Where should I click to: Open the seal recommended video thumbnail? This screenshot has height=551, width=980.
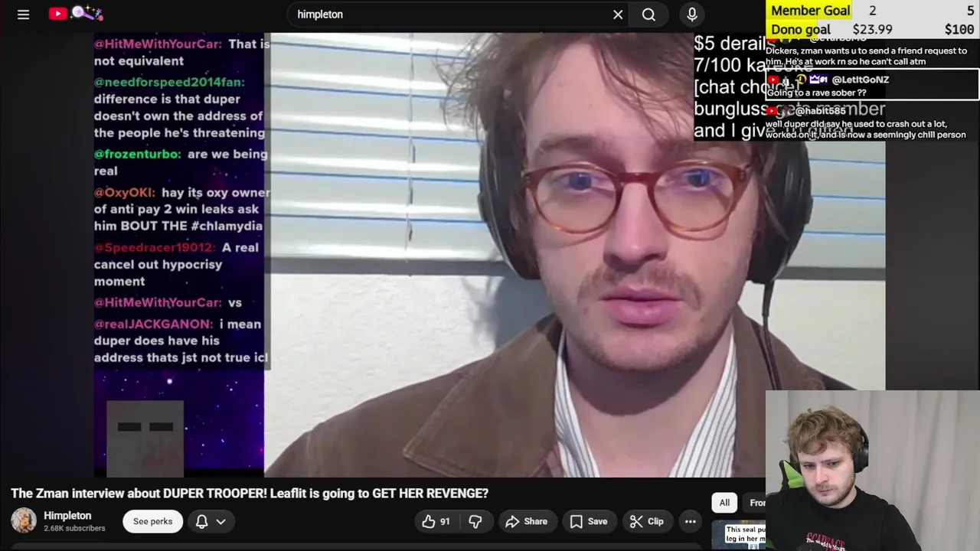(x=738, y=534)
